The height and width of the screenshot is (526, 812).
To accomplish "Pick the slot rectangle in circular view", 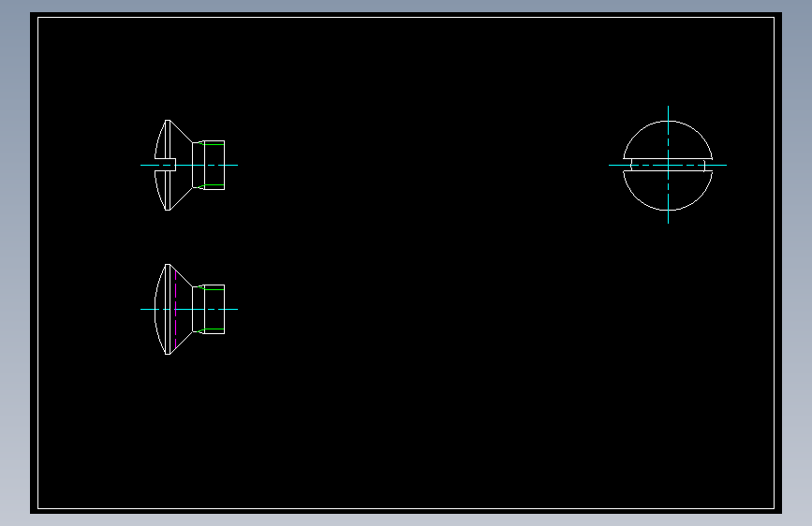I will [x=668, y=165].
